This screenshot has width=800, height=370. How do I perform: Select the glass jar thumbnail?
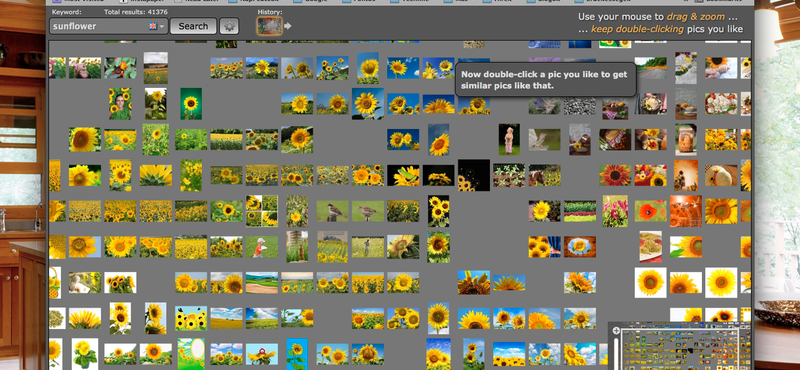pyautogui.click(x=686, y=139)
